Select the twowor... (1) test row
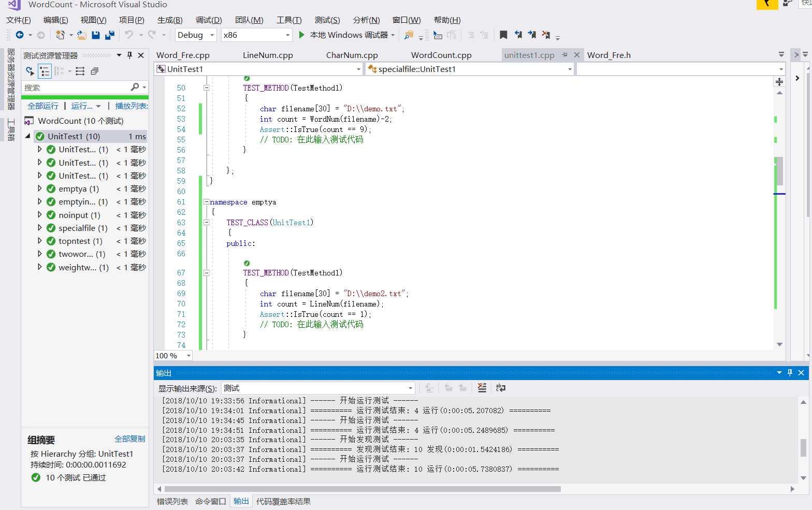The width and height of the screenshot is (812, 510). click(92, 254)
